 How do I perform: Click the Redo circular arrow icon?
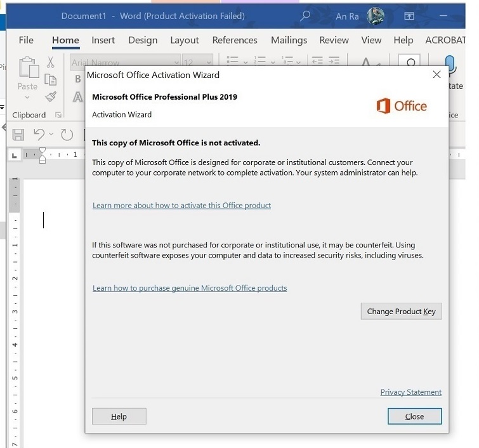point(67,135)
